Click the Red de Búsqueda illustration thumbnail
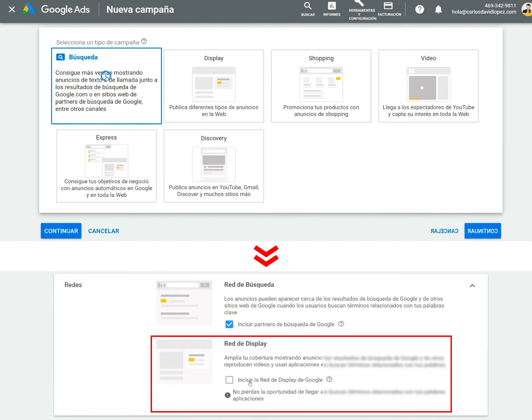532x420 pixels. pyautogui.click(x=184, y=303)
